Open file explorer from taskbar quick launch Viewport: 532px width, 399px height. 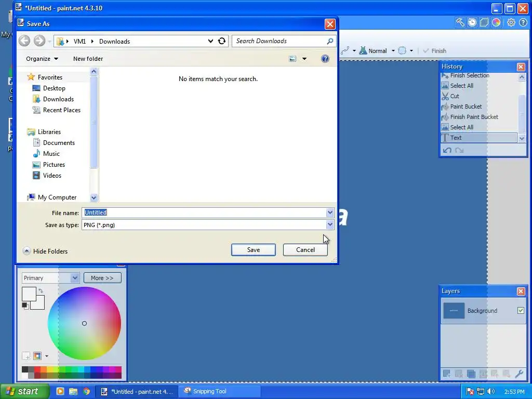[x=73, y=392]
